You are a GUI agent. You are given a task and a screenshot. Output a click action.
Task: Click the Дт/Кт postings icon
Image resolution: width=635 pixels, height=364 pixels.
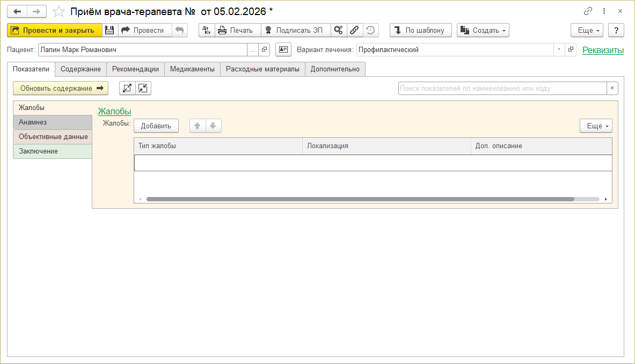pyautogui.click(x=207, y=31)
